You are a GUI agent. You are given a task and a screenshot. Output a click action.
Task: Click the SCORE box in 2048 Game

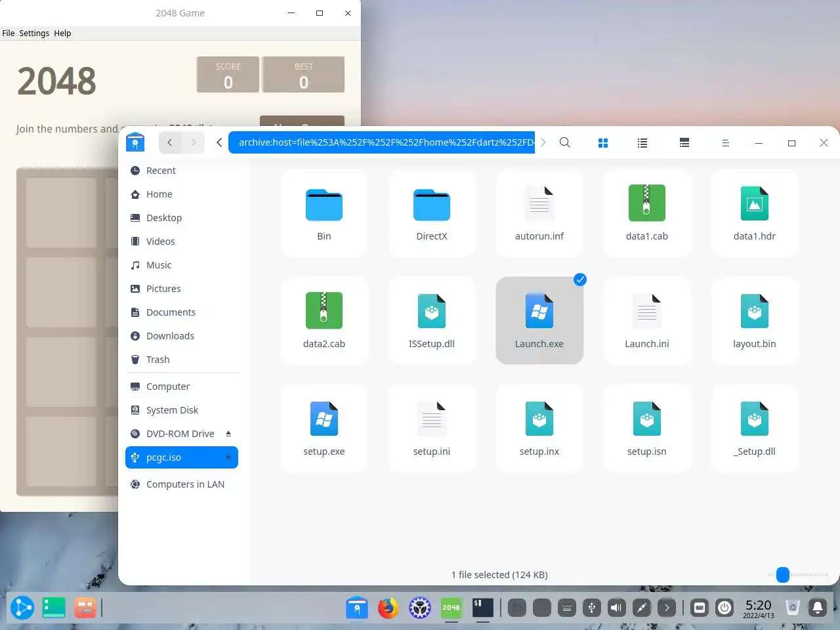[x=228, y=74]
